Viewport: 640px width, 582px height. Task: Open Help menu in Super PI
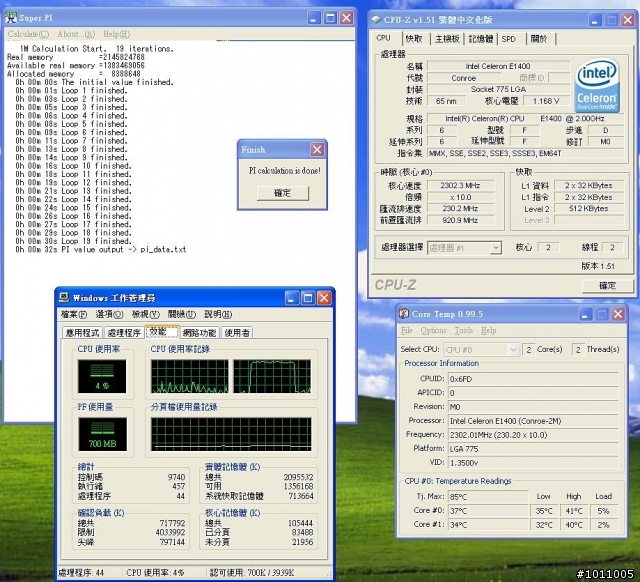(x=116, y=34)
